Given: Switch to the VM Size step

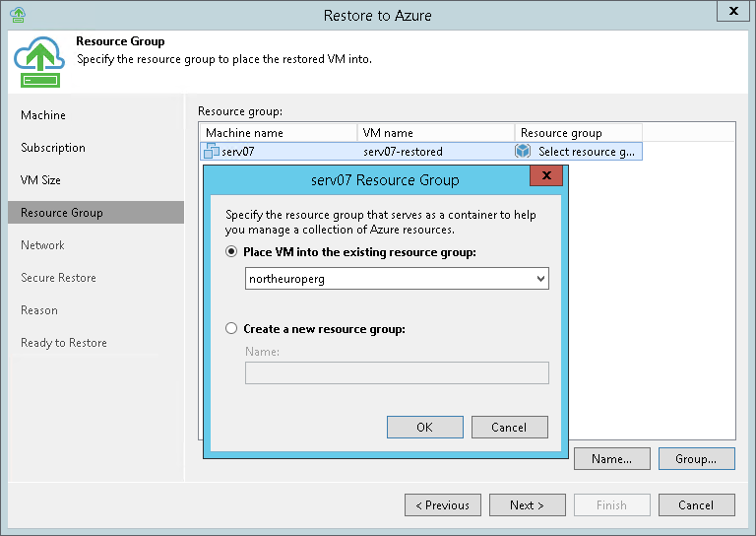Looking at the screenshot, I should [40, 180].
